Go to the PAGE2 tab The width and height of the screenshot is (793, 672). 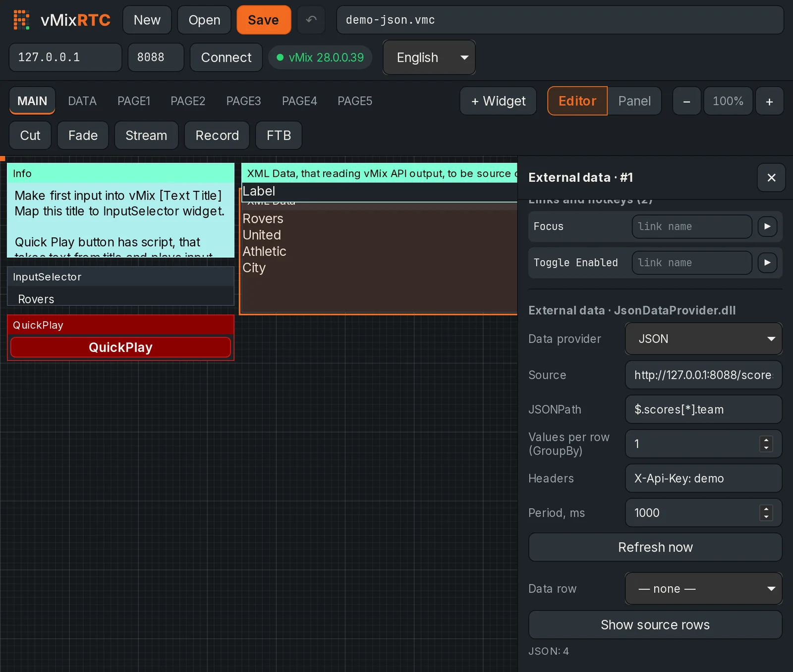point(188,101)
